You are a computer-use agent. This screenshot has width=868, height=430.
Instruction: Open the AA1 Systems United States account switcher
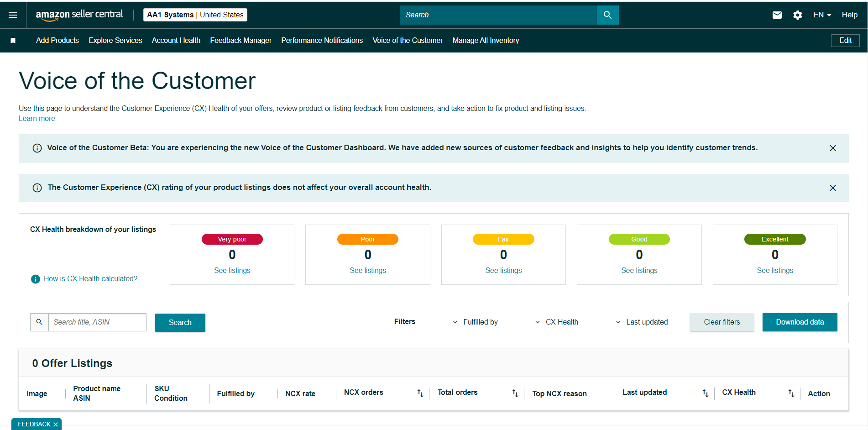pos(195,15)
